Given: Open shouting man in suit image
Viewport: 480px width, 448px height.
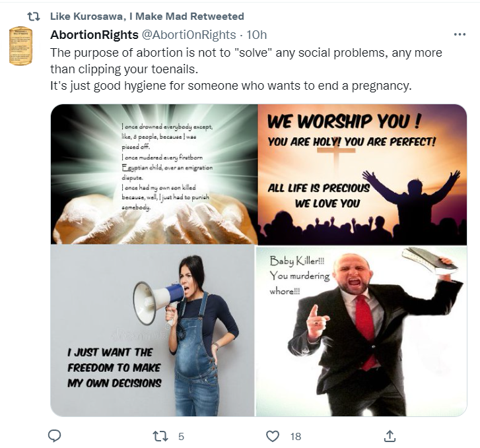Looking at the screenshot, I should (x=362, y=331).
